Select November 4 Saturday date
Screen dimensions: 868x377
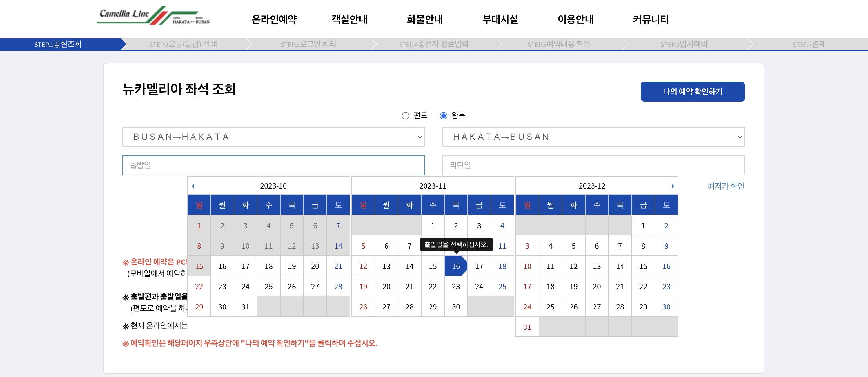[x=502, y=226]
